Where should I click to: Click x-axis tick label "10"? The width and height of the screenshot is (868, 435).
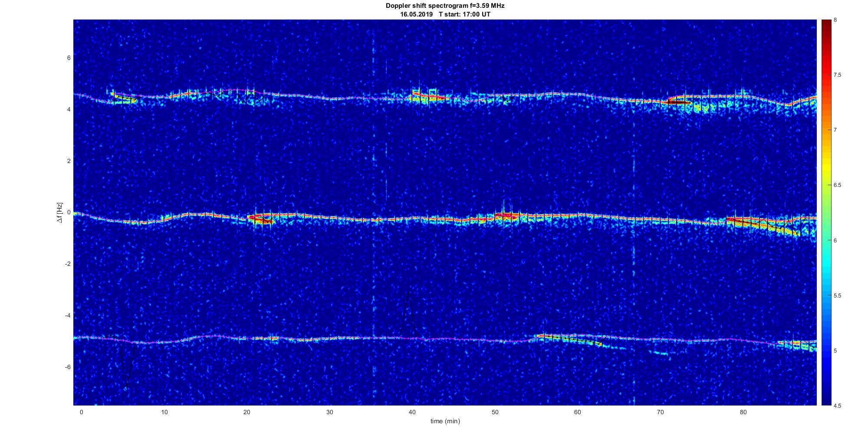click(x=164, y=412)
